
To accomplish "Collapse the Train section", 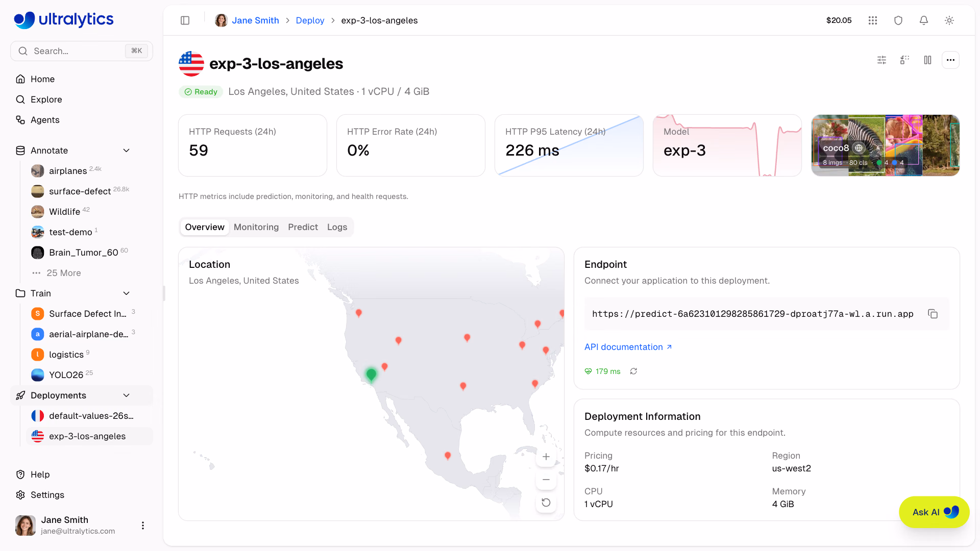I will point(127,293).
